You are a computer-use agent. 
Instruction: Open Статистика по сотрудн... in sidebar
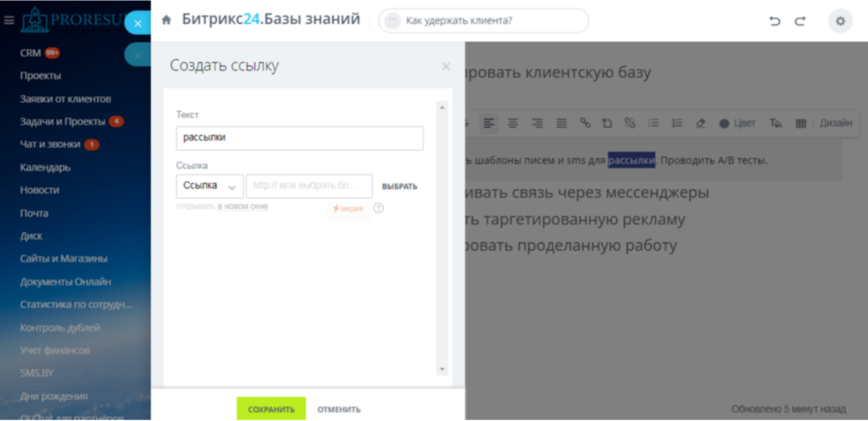coord(76,304)
